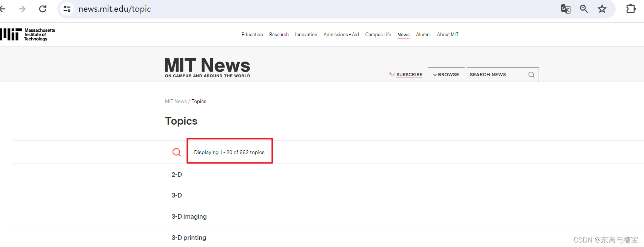The width and height of the screenshot is (644, 247).
Task: Click the SUBSCRIBE link
Action: 409,75
